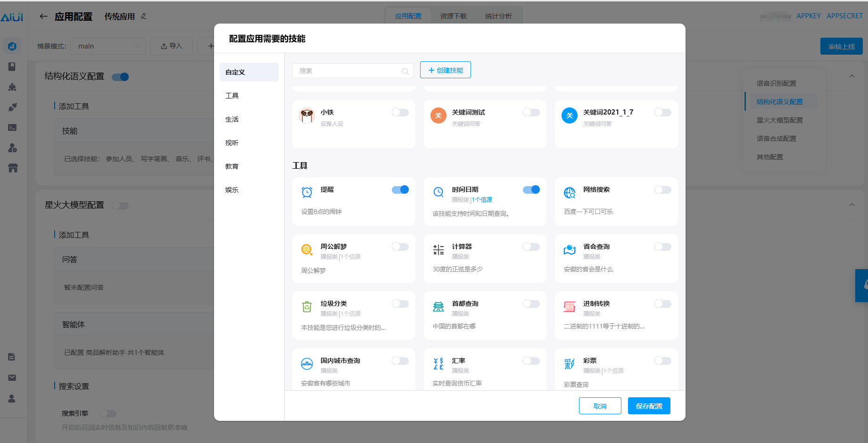Collapse the 结构化语义配置 section chevron

(x=851, y=76)
